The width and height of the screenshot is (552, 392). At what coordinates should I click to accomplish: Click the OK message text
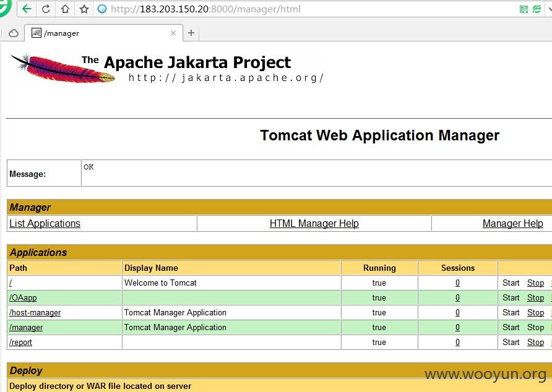88,167
